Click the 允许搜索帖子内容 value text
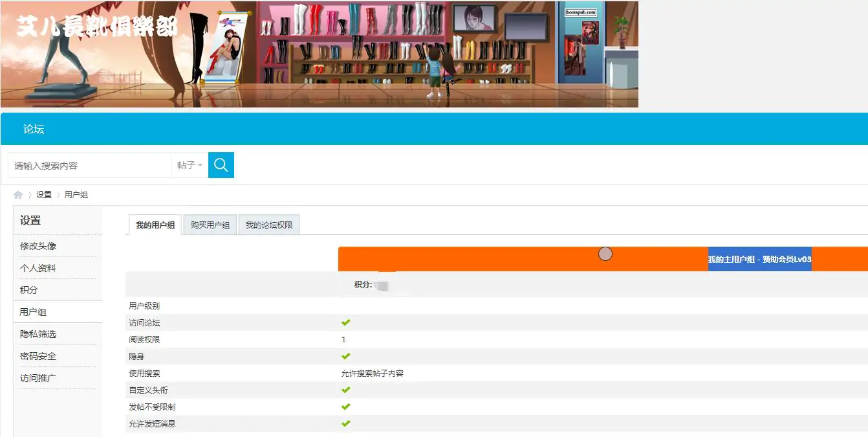Image resolution: width=868 pixels, height=437 pixels. 373,374
